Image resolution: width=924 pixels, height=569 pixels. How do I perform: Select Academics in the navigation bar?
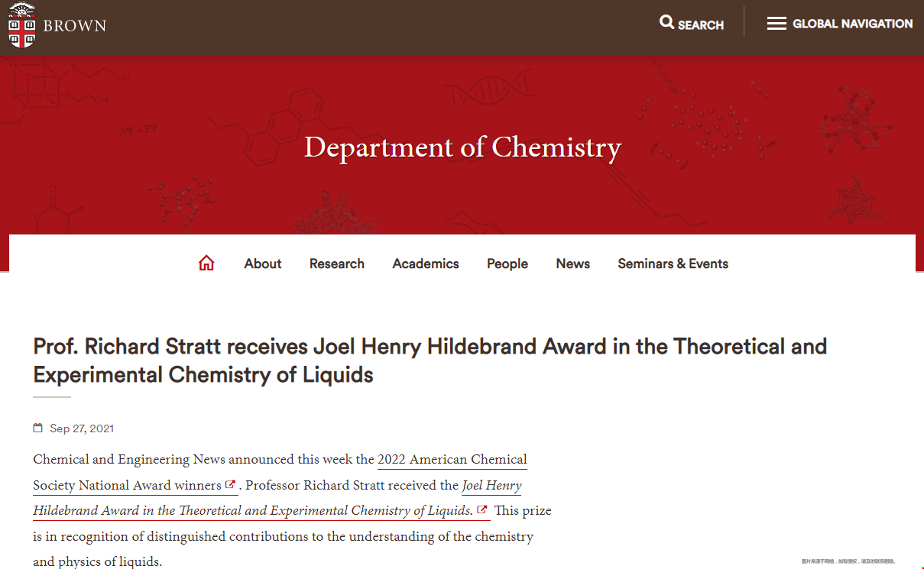[x=426, y=263]
